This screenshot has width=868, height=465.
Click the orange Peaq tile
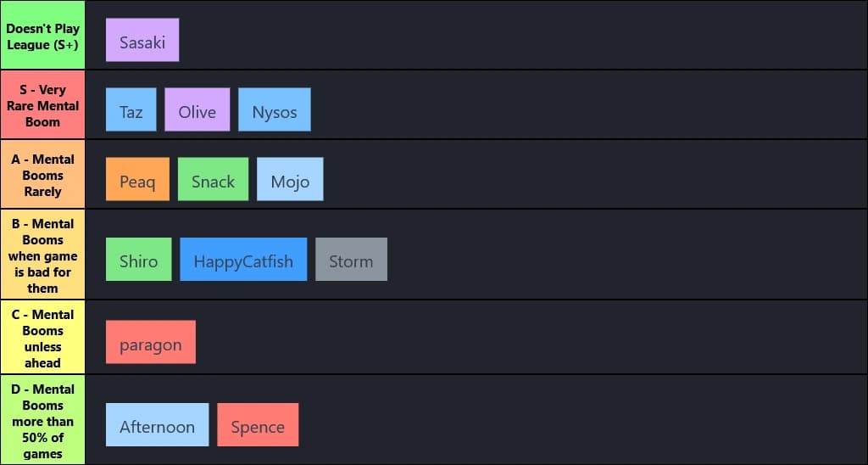point(137,179)
